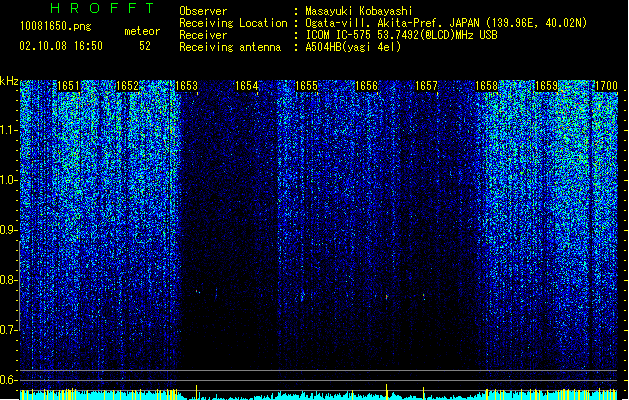This screenshot has height=400, width=629.
Task: Click the meteor count value 52
Action: point(145,46)
